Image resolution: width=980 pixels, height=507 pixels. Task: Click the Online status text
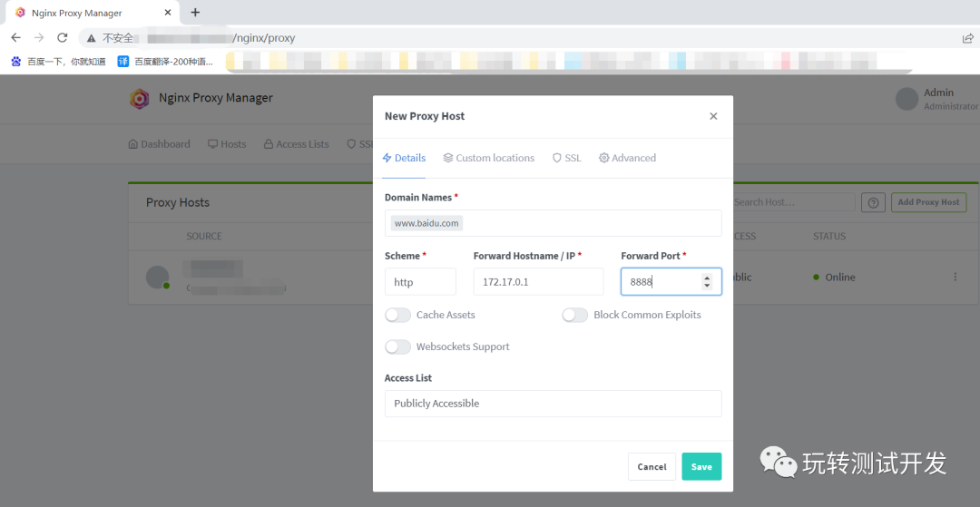tap(840, 278)
